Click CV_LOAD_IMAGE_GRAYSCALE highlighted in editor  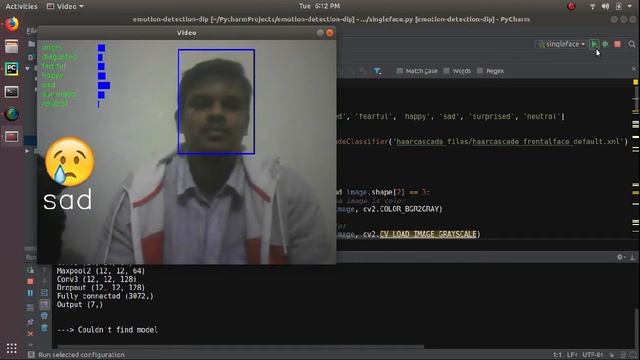pos(428,234)
